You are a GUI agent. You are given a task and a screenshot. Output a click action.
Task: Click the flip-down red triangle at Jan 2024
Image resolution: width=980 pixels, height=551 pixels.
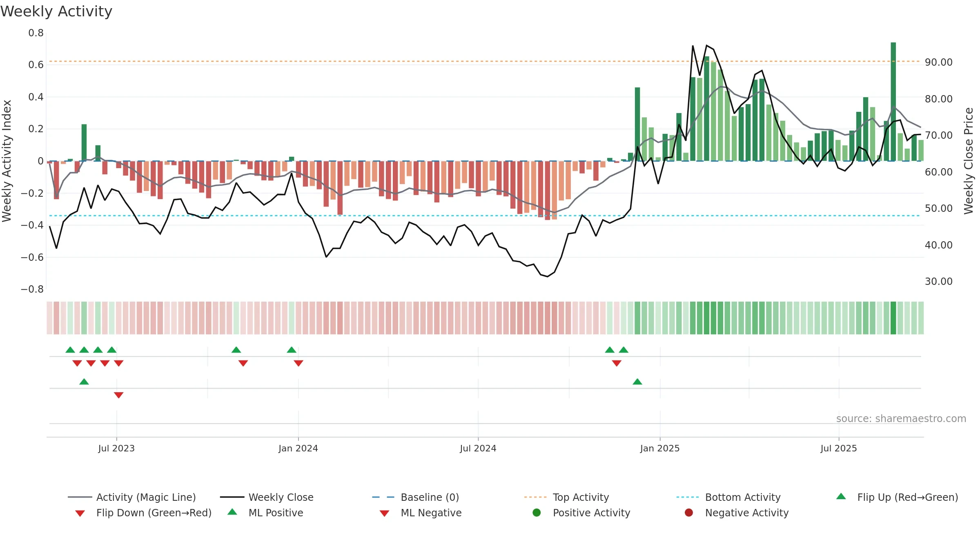(298, 363)
